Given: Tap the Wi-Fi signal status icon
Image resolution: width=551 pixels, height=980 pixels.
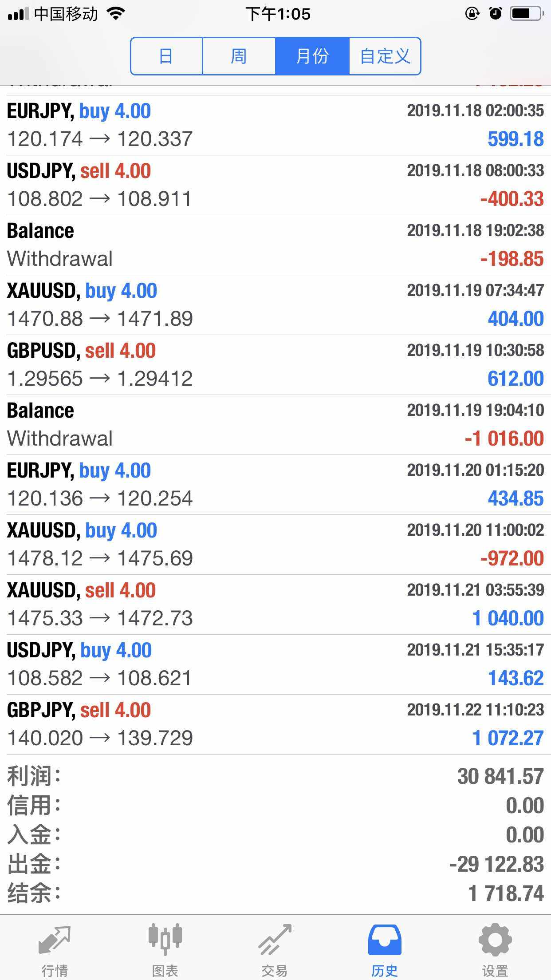Looking at the screenshot, I should [x=116, y=14].
